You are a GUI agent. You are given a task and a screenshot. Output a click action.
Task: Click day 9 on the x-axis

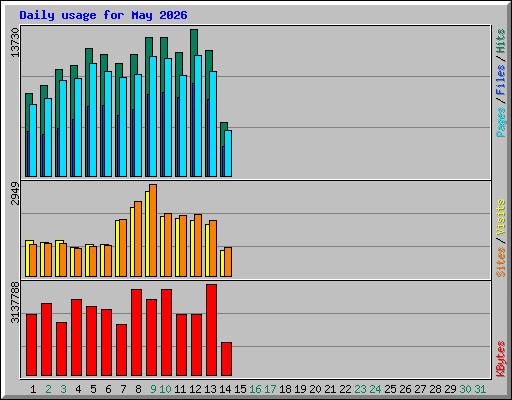coord(153,389)
